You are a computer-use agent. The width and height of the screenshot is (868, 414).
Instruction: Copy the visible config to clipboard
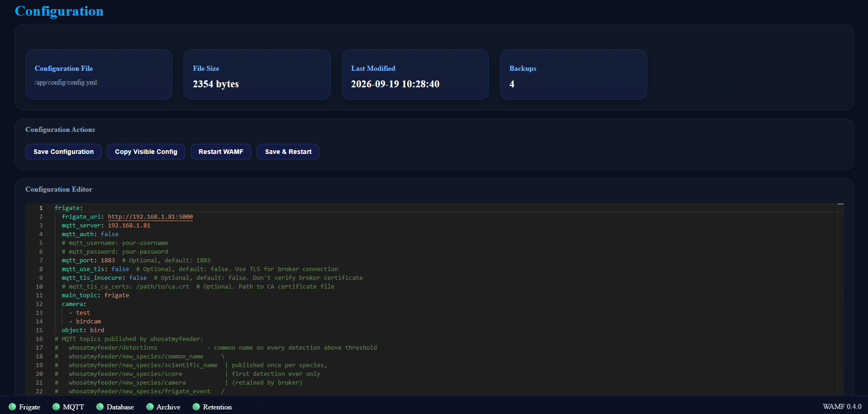[x=146, y=152]
